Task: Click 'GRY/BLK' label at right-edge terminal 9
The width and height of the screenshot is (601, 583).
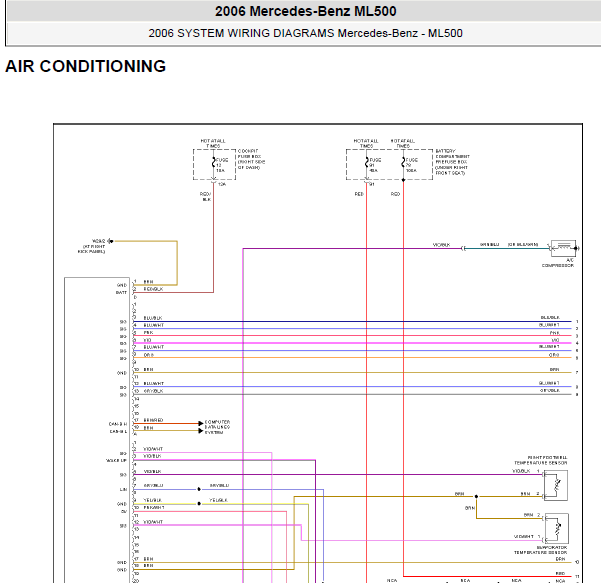Action: pos(550,390)
